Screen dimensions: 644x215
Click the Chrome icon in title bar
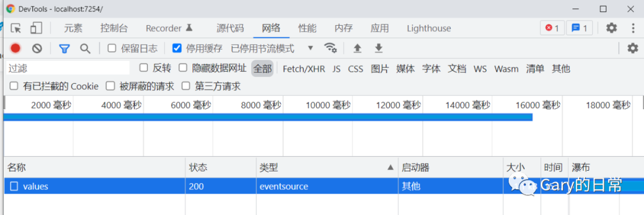coord(10,8)
